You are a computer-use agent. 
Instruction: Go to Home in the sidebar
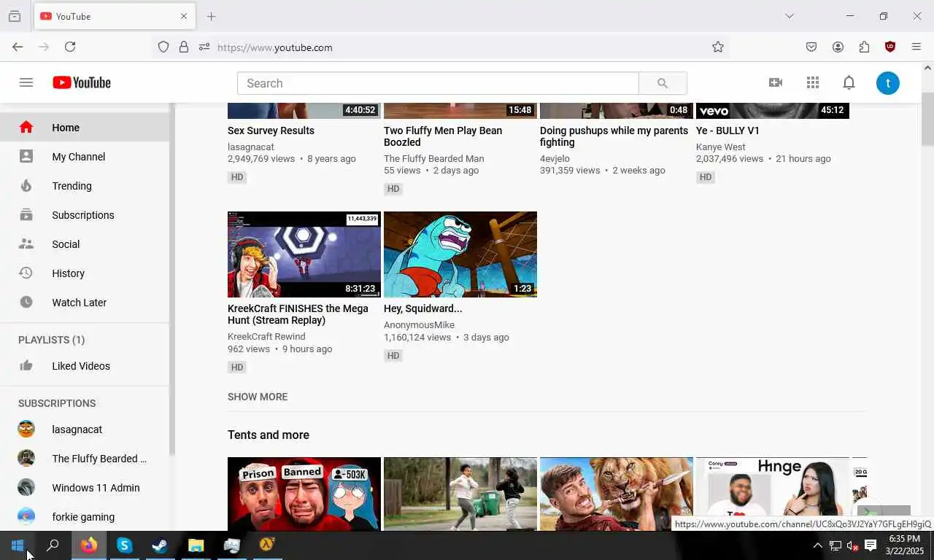(x=85, y=128)
